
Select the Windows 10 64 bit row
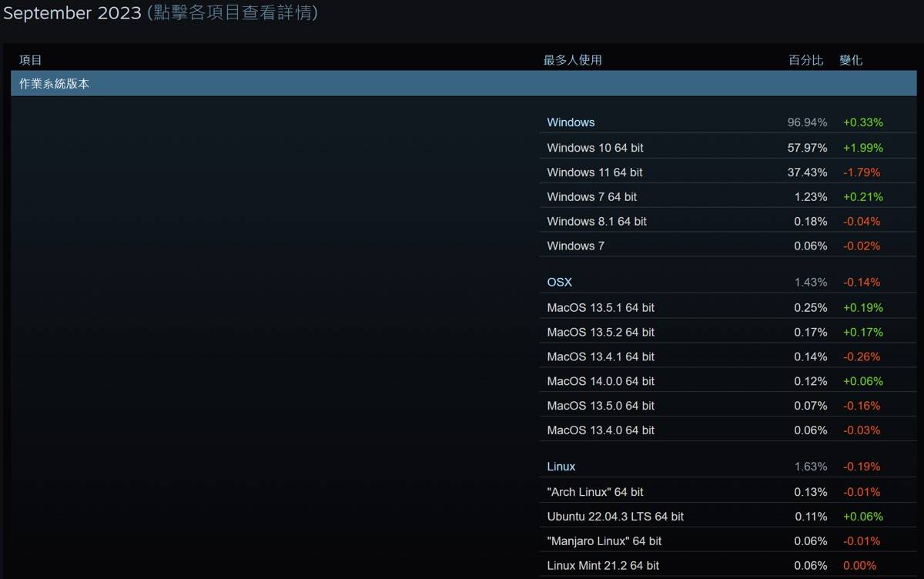coord(728,147)
